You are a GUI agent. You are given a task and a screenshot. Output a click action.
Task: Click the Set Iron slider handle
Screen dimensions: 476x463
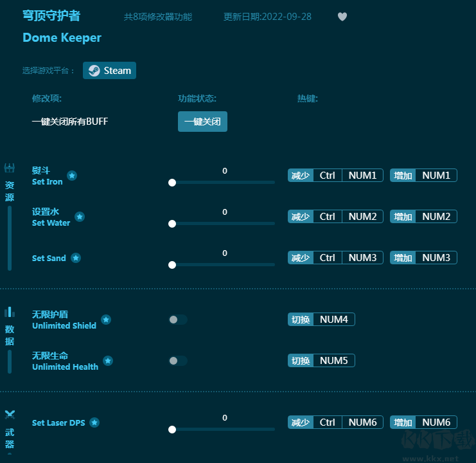point(172,183)
